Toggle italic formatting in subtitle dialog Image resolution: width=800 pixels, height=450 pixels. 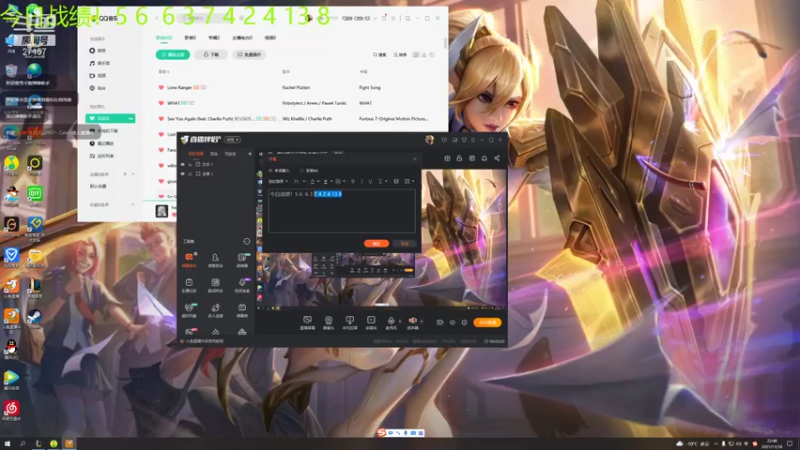pos(362,181)
